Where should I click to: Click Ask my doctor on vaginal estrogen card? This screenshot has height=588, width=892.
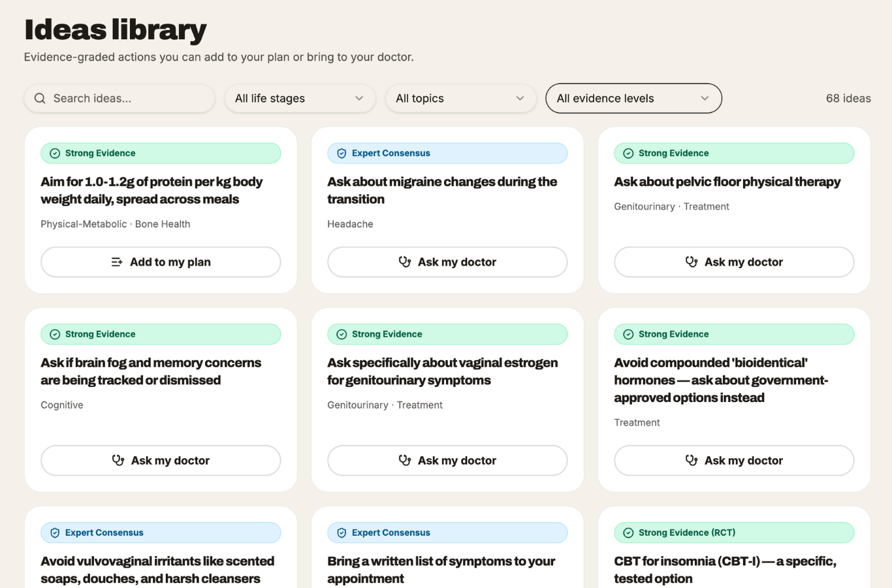(447, 460)
